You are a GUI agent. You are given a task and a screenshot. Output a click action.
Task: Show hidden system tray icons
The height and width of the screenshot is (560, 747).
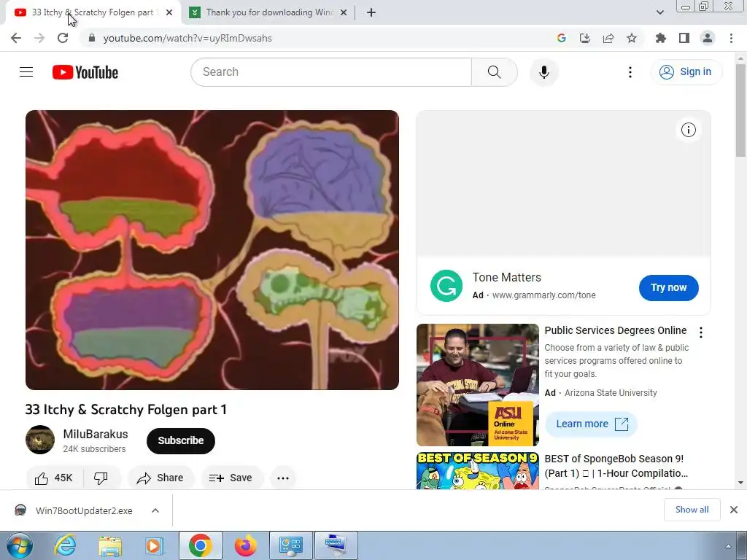[727, 546]
